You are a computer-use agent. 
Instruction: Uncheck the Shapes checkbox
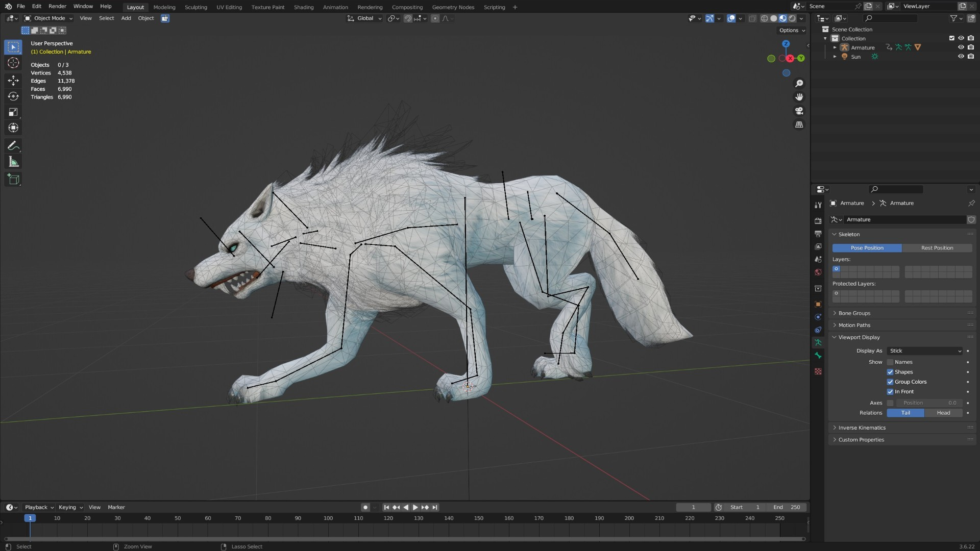tap(890, 372)
